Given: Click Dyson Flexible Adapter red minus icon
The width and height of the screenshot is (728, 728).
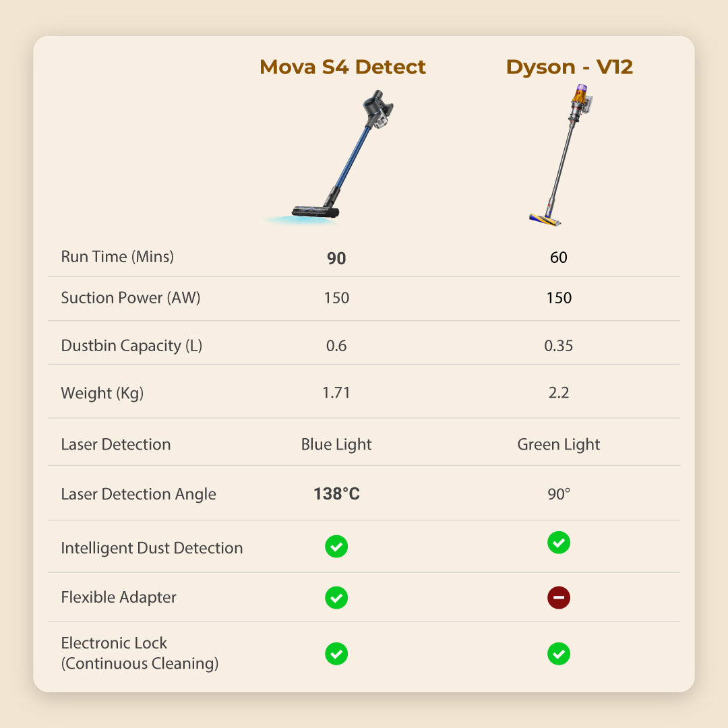Looking at the screenshot, I should pyautogui.click(x=559, y=597).
